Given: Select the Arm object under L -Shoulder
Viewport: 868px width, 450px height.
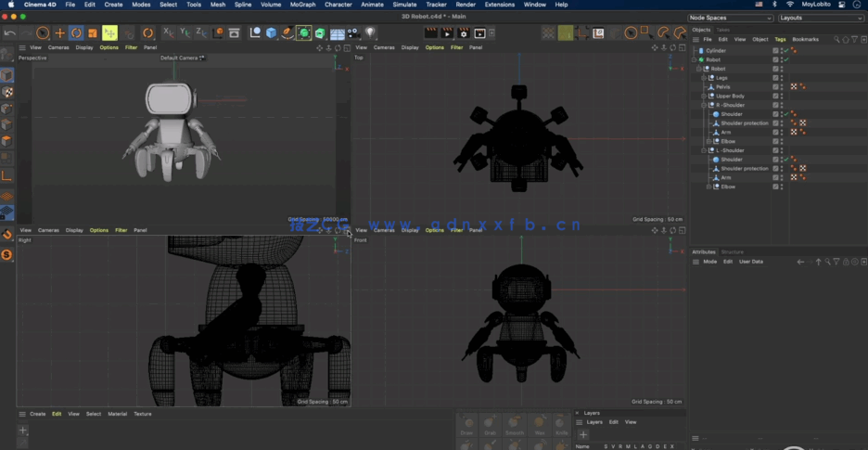Looking at the screenshot, I should 726,177.
